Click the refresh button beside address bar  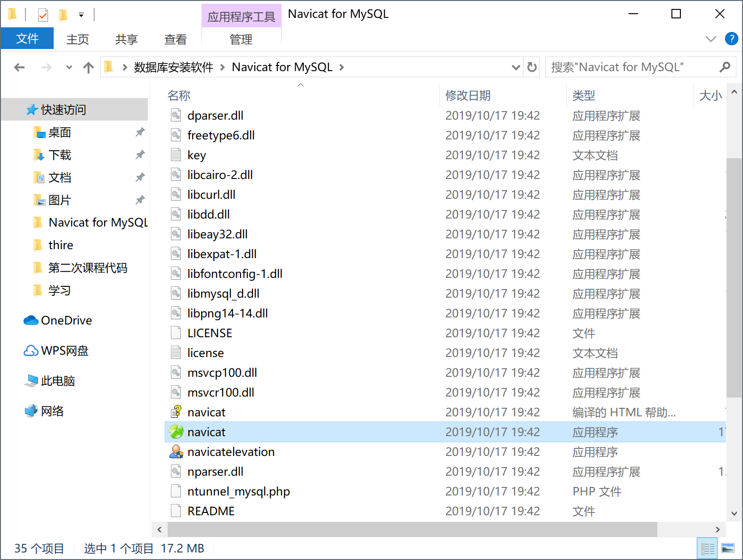532,67
